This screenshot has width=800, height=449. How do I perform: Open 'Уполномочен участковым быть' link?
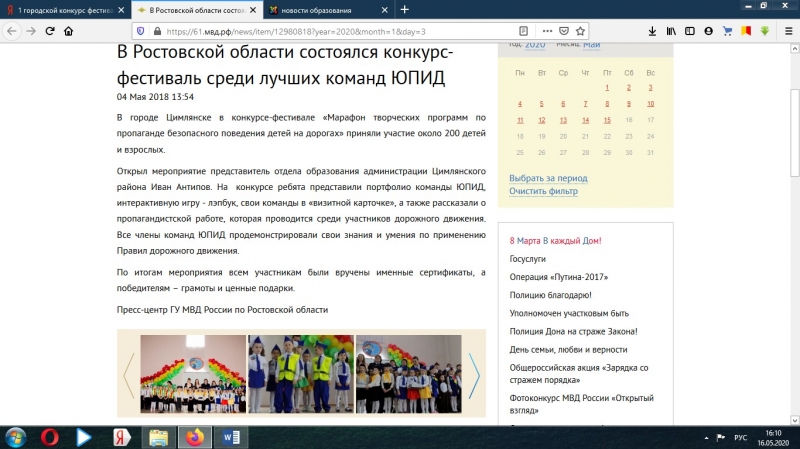pos(569,313)
